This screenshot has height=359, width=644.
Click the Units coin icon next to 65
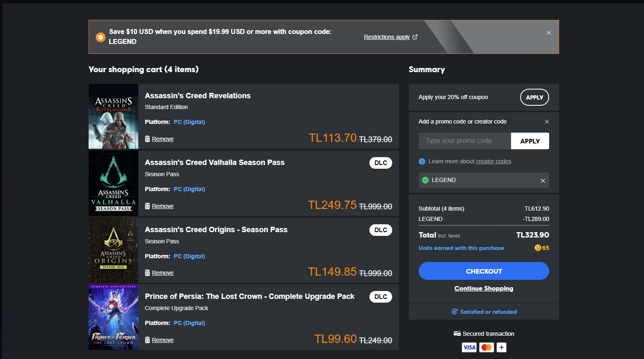538,248
